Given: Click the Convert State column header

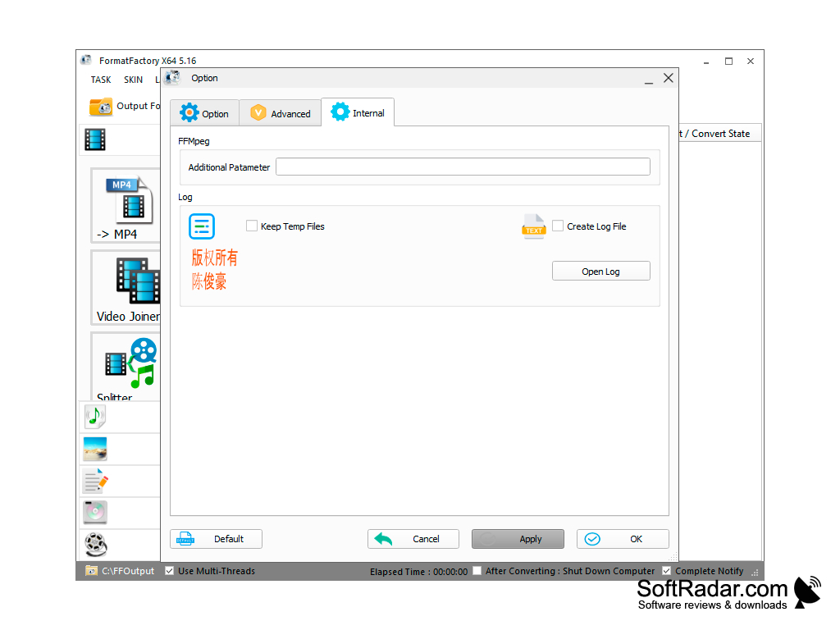Looking at the screenshot, I should [x=720, y=134].
